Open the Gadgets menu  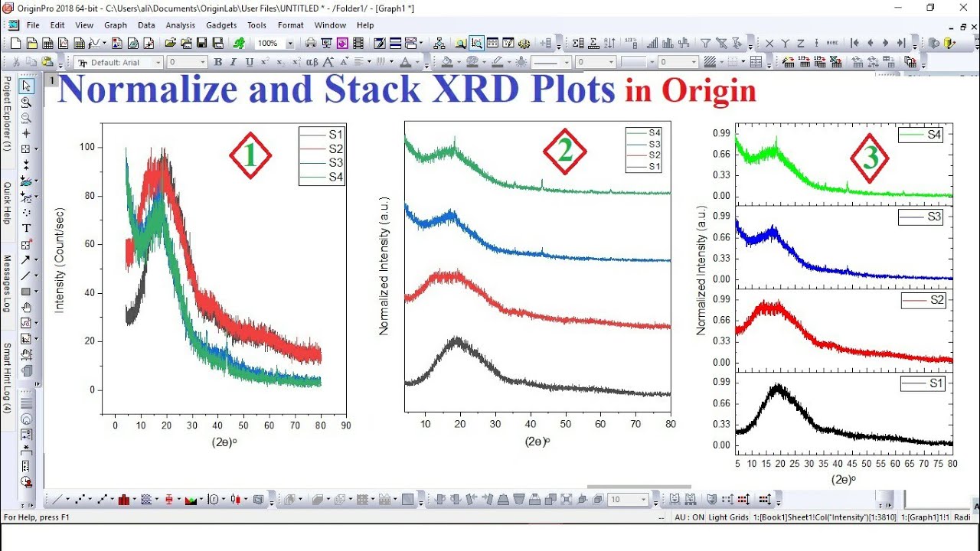(221, 25)
